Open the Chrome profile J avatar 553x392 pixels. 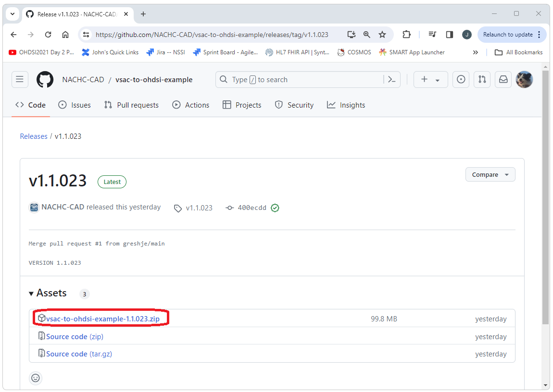[467, 35]
